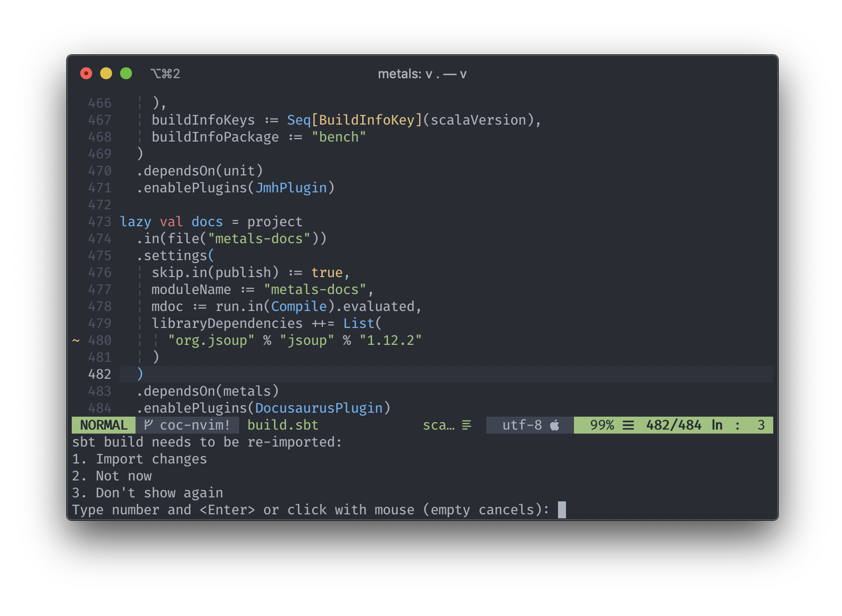Click the git branch icon before coc-nvim!

coord(148,425)
